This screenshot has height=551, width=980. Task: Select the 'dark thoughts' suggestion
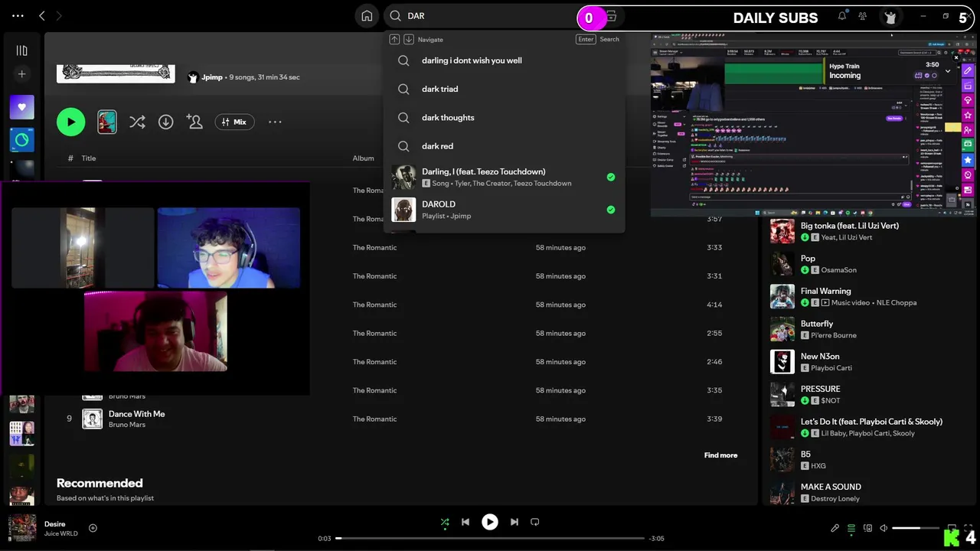click(x=448, y=118)
